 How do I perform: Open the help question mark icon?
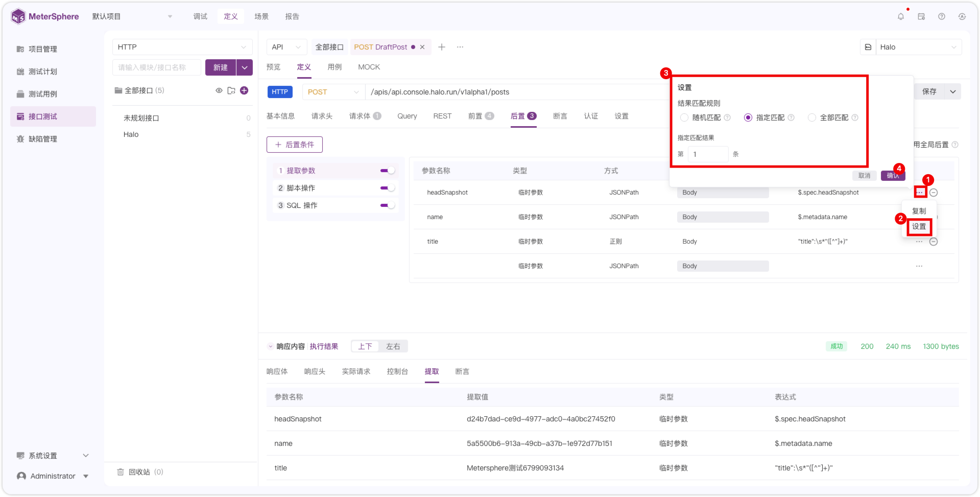(942, 16)
